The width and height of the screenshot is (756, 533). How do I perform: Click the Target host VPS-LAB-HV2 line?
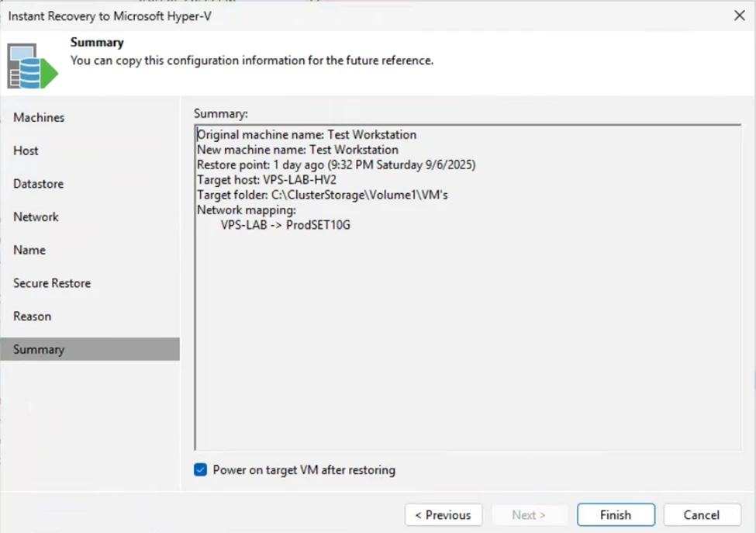[267, 180]
